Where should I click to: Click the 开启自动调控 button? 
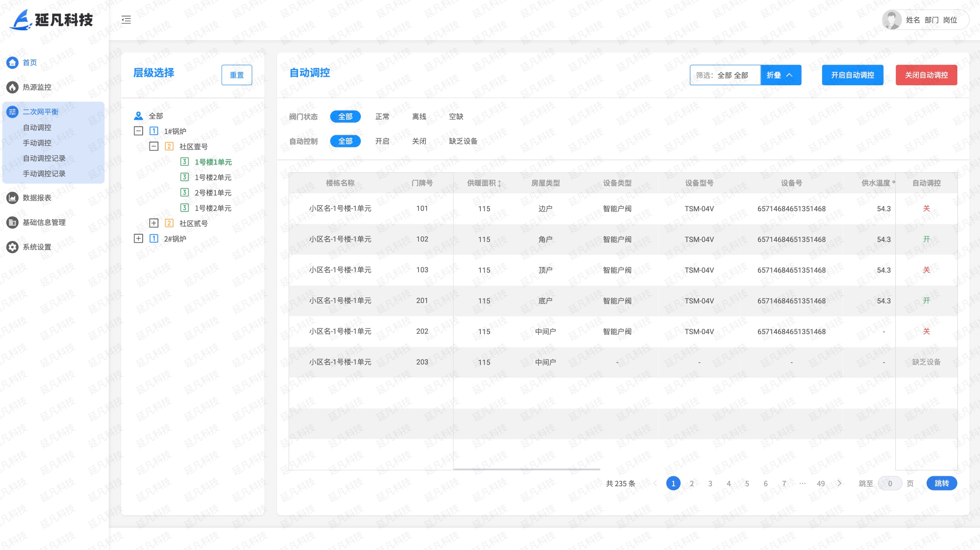(852, 75)
